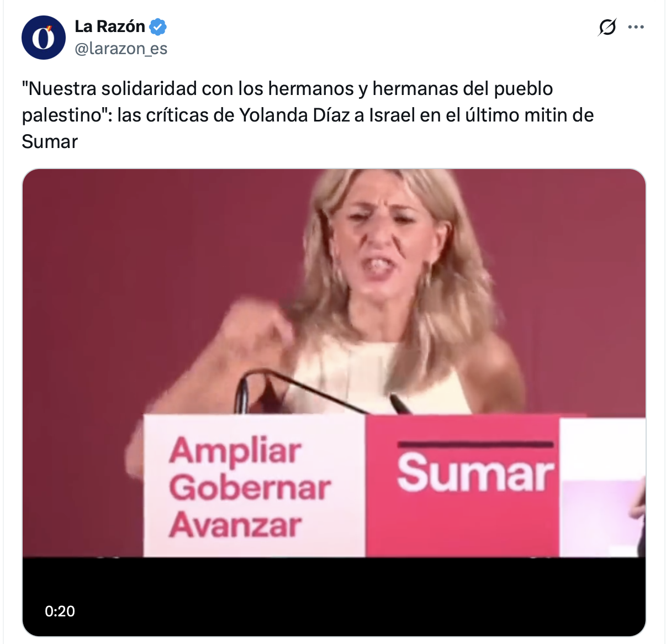666x644 pixels.
Task: Open the Grok explain-post icon
Action: coord(607,27)
